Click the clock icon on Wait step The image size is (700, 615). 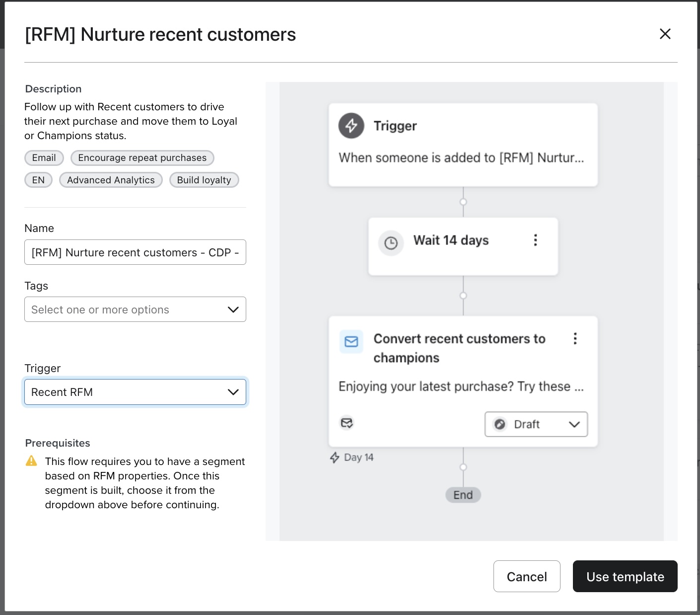391,243
